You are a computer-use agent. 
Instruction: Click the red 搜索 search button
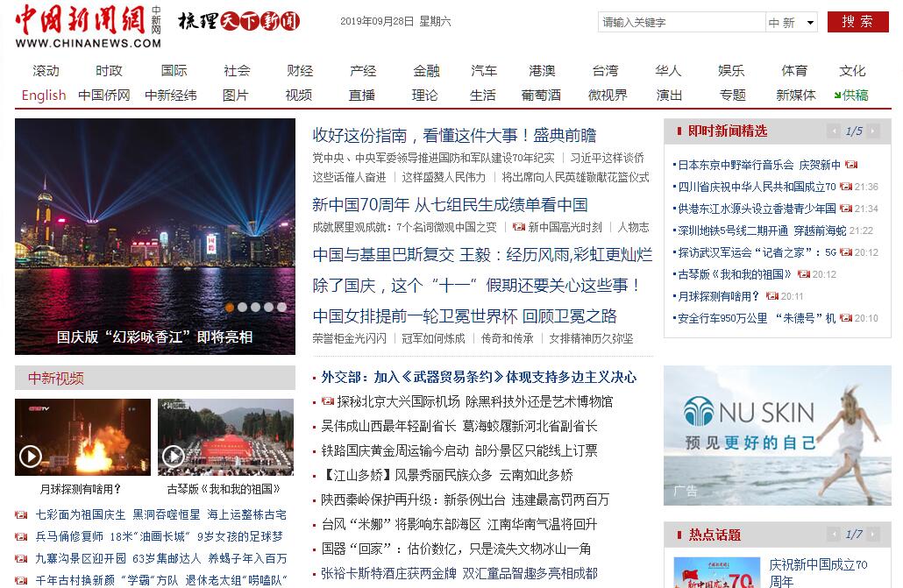pyautogui.click(x=857, y=22)
